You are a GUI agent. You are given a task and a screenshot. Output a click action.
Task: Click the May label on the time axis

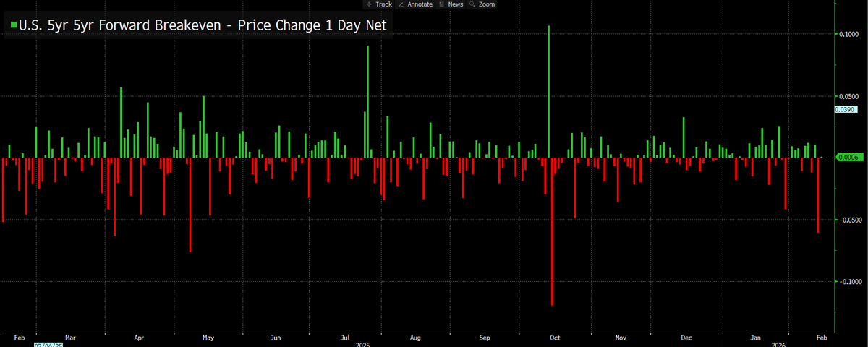coord(208,338)
